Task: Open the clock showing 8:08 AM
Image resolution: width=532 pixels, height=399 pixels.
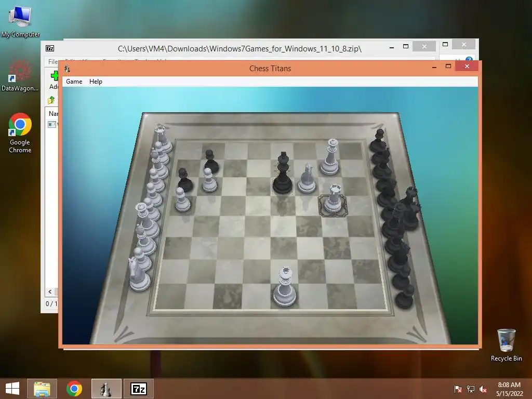Action: pos(509,389)
